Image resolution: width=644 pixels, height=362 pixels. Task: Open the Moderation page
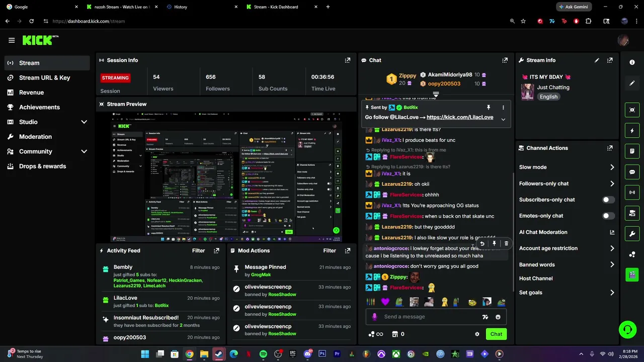(x=47, y=137)
